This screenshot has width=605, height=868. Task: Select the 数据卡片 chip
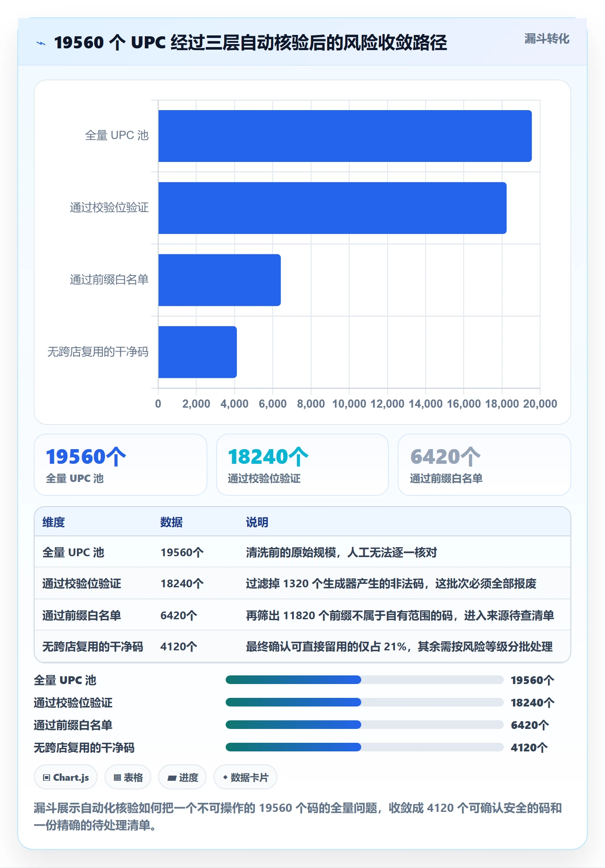(245, 777)
